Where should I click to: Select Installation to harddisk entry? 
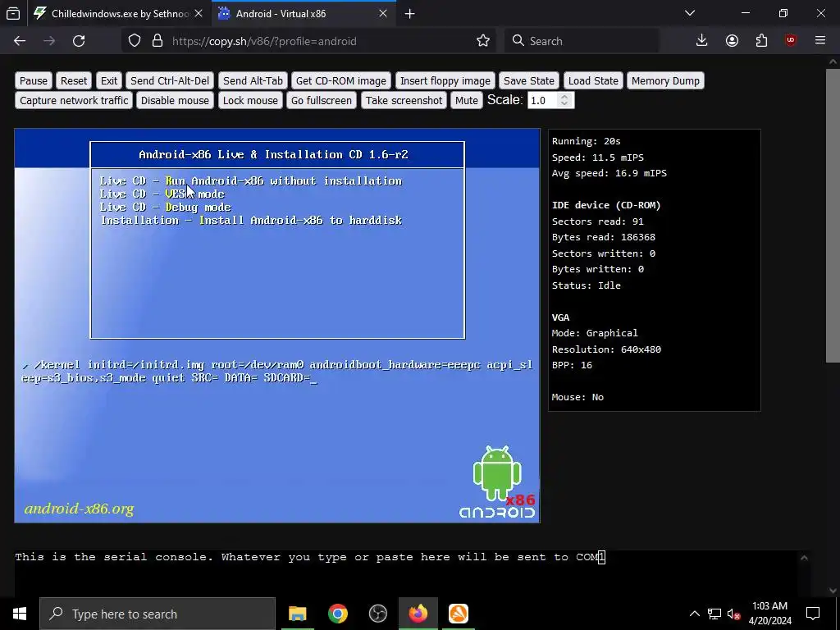click(x=251, y=220)
